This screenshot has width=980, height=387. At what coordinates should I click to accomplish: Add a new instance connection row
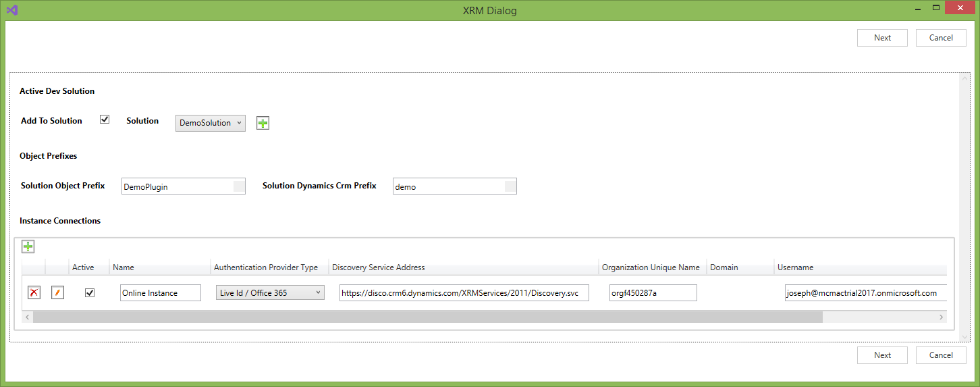coord(28,247)
